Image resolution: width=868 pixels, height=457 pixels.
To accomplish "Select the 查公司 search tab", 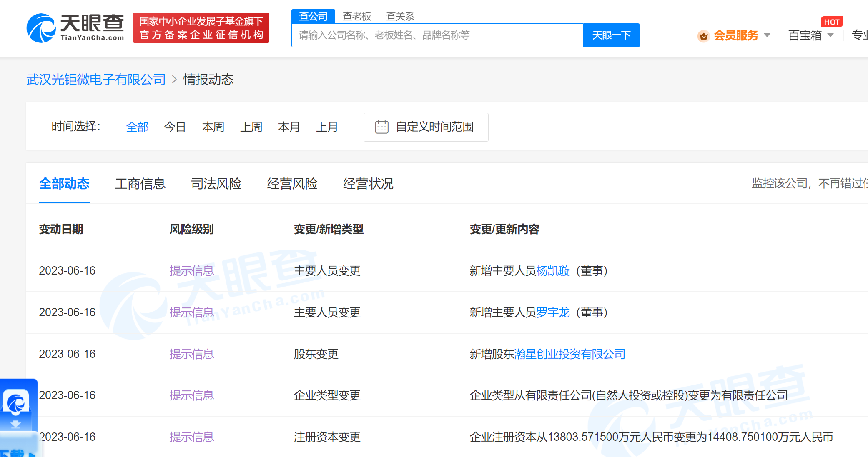I will (x=314, y=16).
